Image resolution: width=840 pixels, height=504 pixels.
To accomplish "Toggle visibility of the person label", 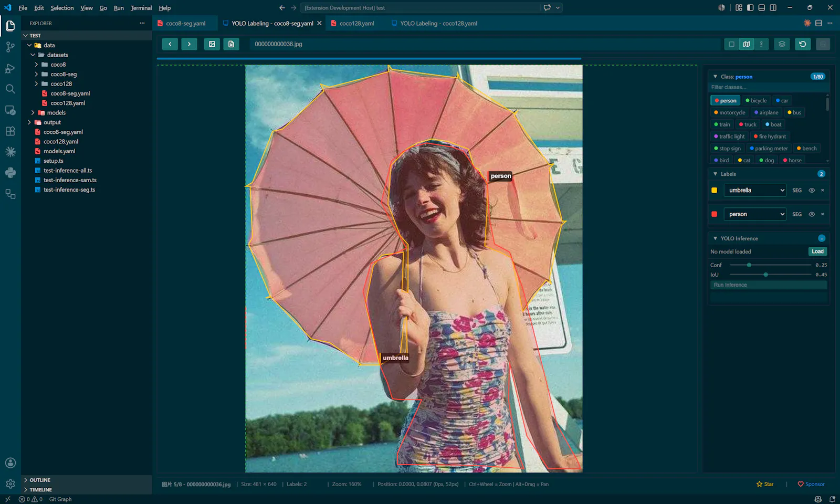I will (812, 214).
